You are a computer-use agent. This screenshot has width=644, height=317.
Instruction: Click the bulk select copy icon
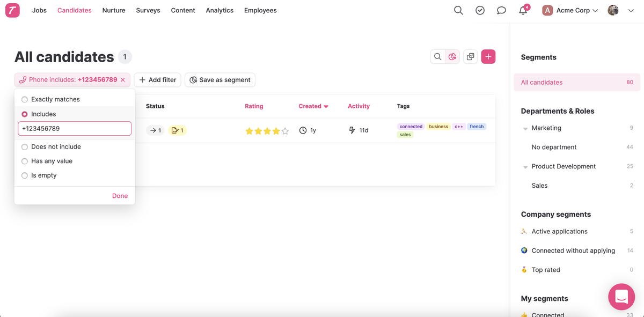coord(471,57)
